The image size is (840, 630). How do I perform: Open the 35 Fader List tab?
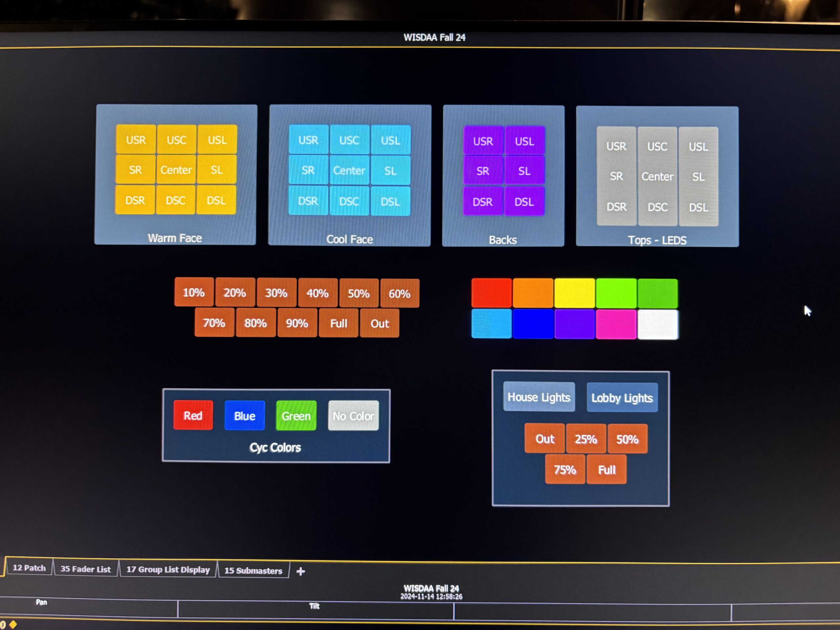coord(86,569)
